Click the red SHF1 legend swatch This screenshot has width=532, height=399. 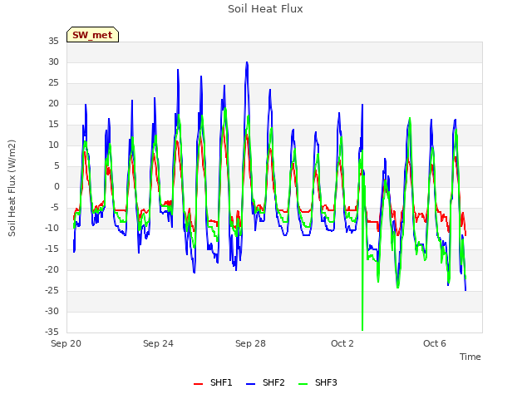pyautogui.click(x=198, y=384)
